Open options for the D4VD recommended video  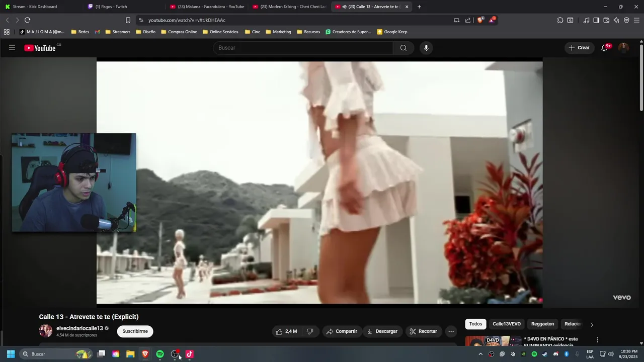(x=597, y=340)
